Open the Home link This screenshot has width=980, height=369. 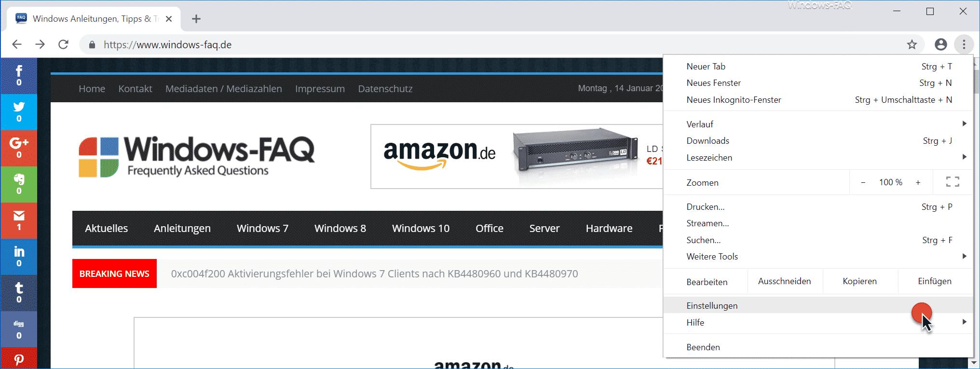tap(92, 89)
